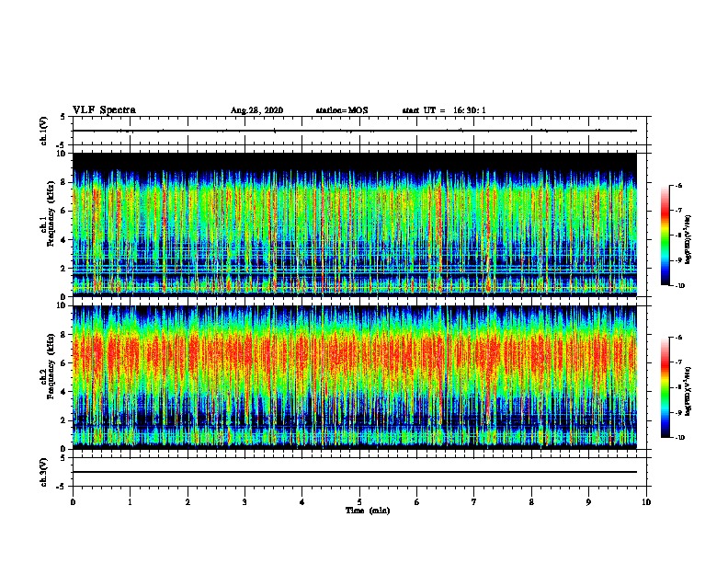Viewport: 728px width, 563px height.
Task: Click the ch.2 frequency tick label '4'
Action: tap(64, 392)
